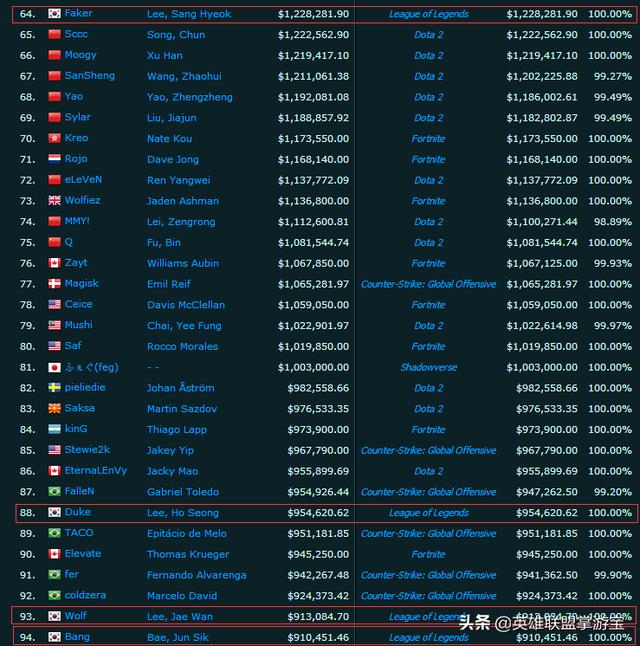Viewport: 640px width, 646px height.
Task: Click the South Korea flag beside Wolf
Action: (54, 616)
